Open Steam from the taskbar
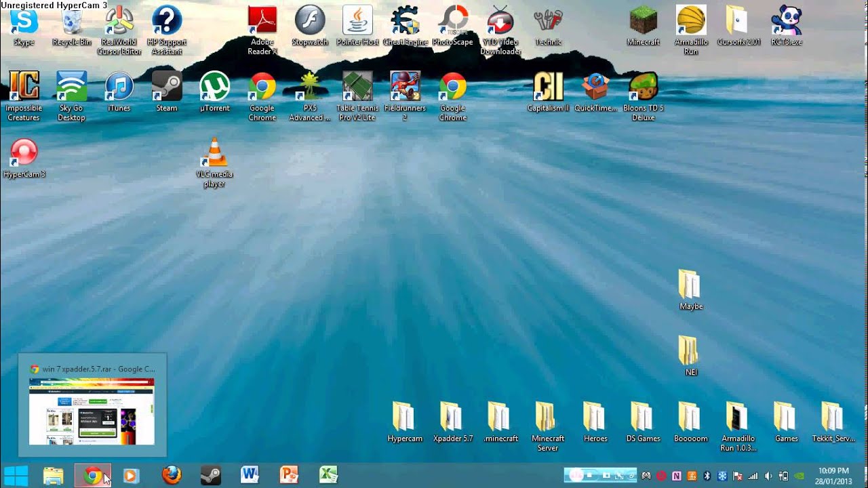868x488 pixels. (x=211, y=476)
